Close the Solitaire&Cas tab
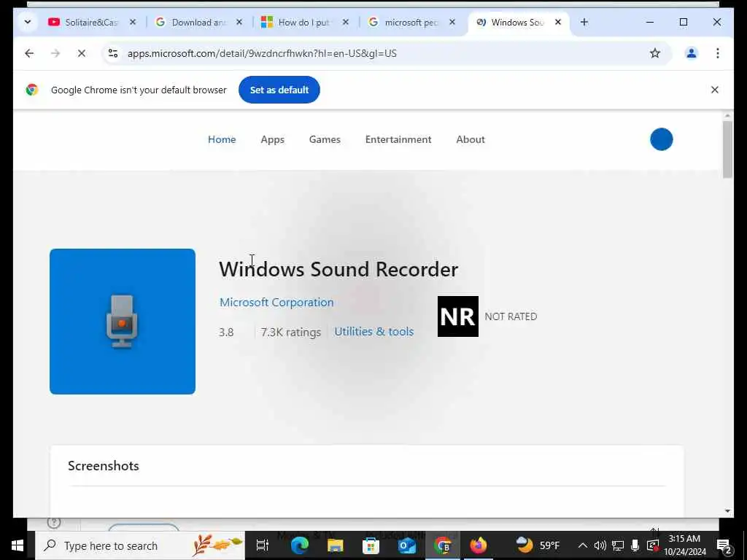Image resolution: width=747 pixels, height=560 pixels. point(133,22)
